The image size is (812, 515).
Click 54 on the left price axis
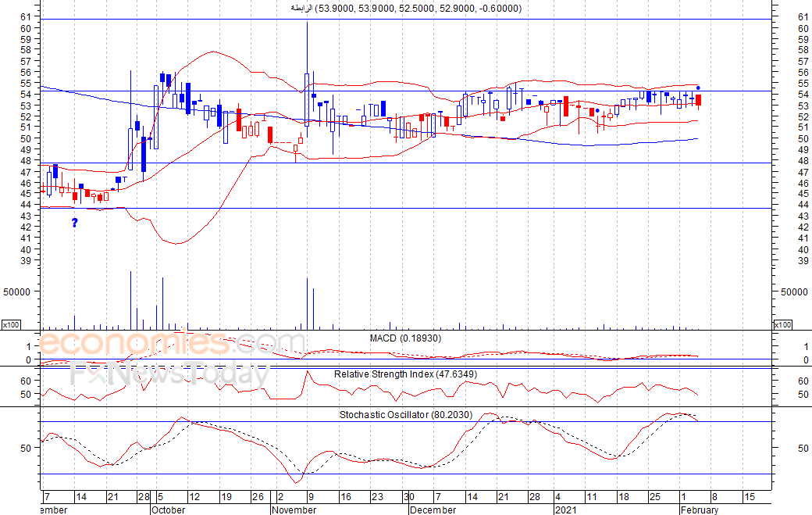click(26, 95)
